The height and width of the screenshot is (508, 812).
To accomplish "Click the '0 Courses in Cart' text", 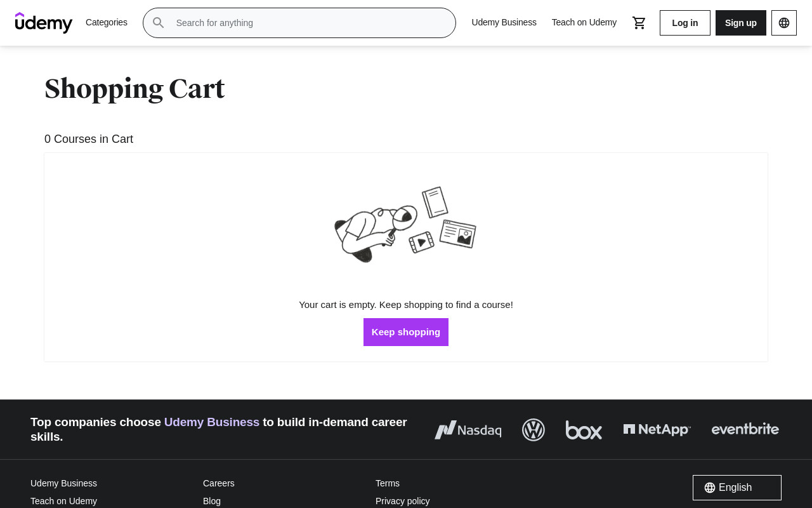I will click(x=89, y=139).
